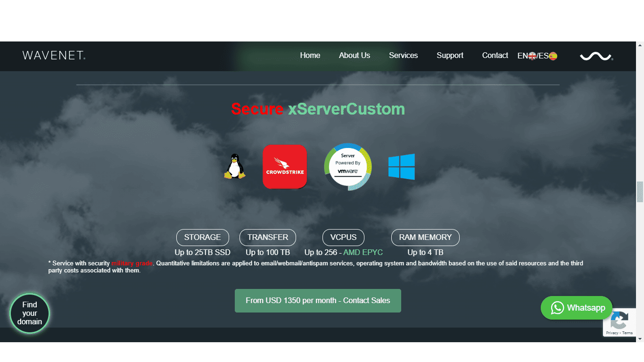This screenshot has height=362, width=644.
Task: Click the Spain flag for Spanish
Action: coord(553,56)
